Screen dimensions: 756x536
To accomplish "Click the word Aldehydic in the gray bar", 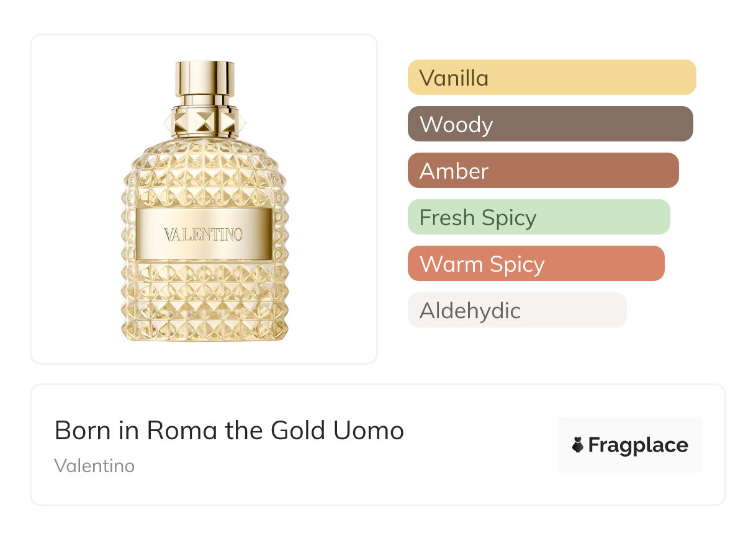I will [470, 310].
